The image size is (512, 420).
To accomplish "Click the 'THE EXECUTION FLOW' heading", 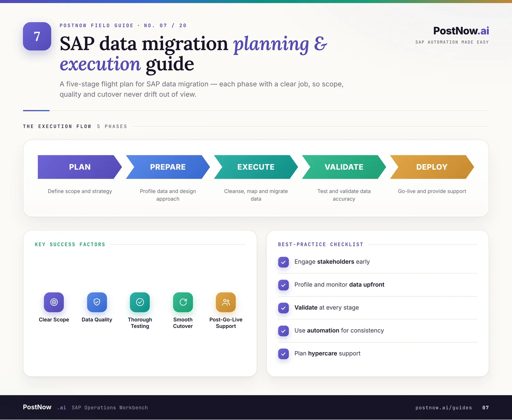I will (x=57, y=126).
